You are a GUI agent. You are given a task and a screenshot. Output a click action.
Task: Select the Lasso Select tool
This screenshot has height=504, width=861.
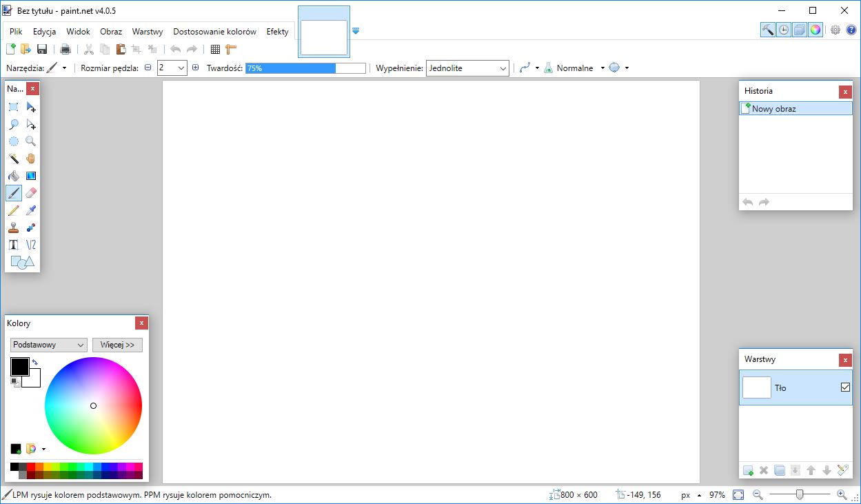click(14, 124)
